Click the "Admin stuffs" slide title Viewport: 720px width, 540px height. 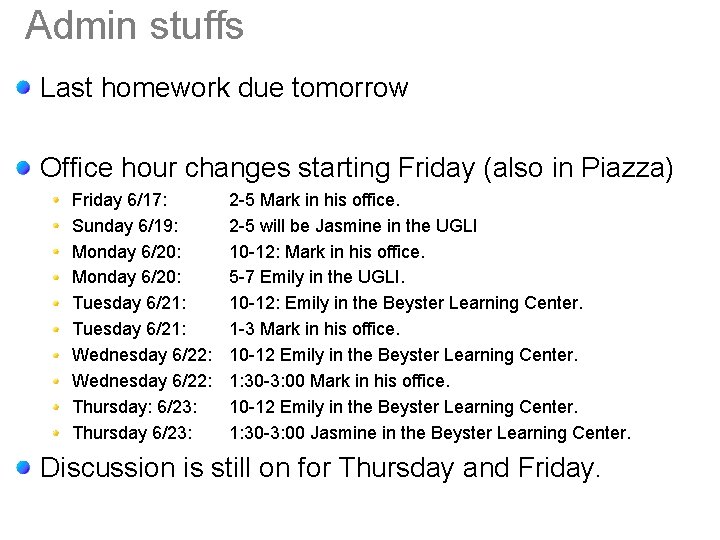(x=134, y=25)
